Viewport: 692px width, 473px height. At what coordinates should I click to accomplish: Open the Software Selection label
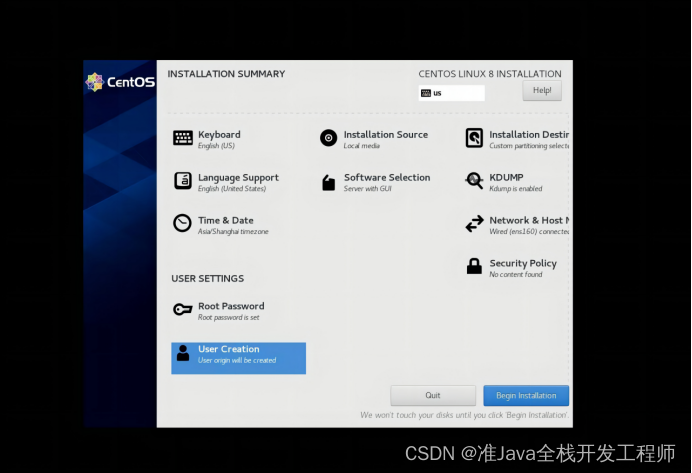(x=387, y=177)
